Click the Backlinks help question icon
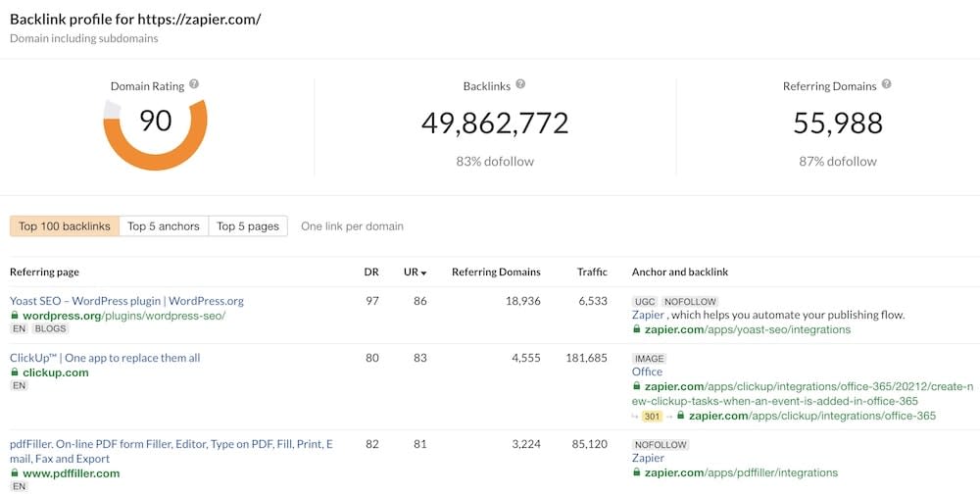Image resolution: width=980 pixels, height=496 pixels. point(520,84)
